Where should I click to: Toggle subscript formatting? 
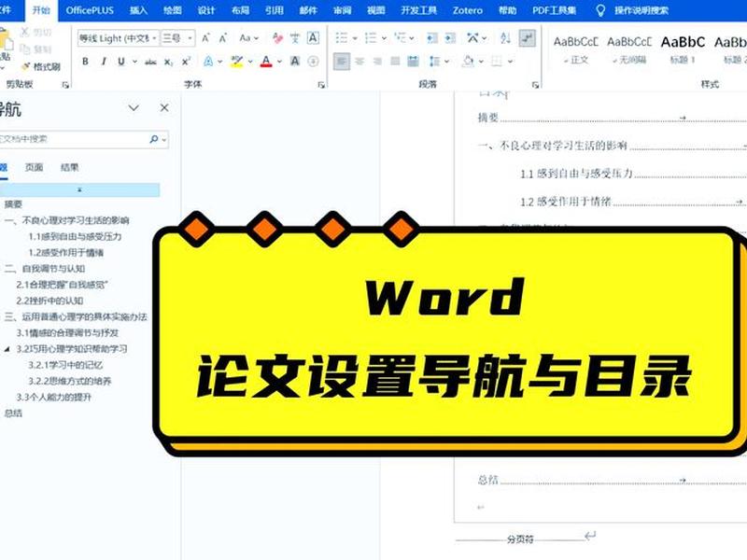click(x=168, y=62)
